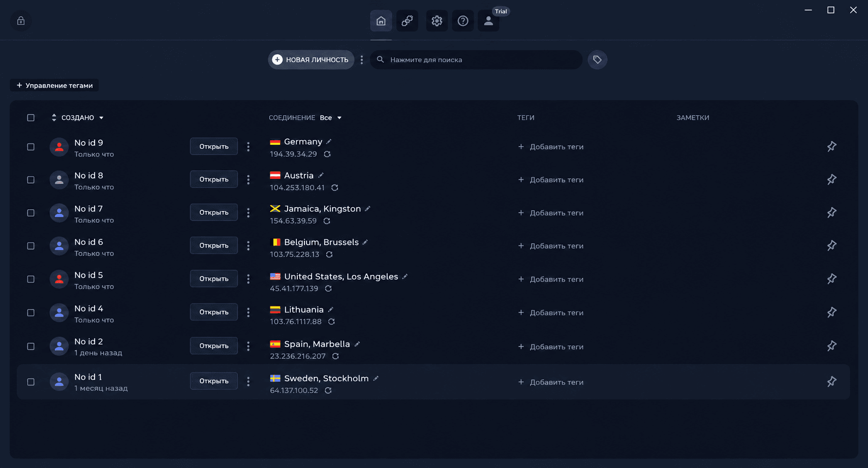Open the settings gear tab
The height and width of the screenshot is (468, 868).
437,21
